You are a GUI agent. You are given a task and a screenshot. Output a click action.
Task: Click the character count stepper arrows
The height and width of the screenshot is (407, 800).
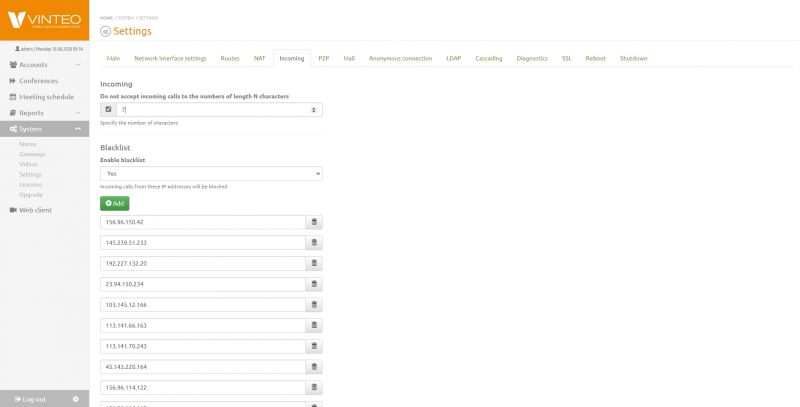tap(315, 109)
